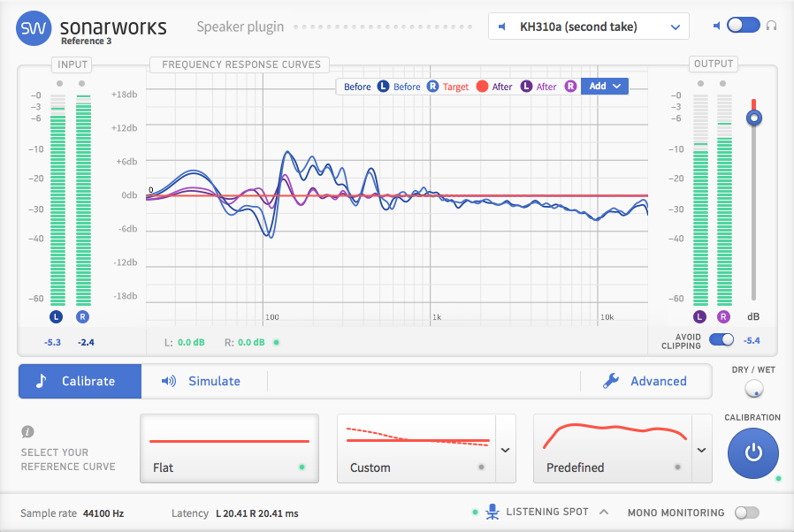The image size is (794, 532).
Task: Click the Simulate speaker icon
Action: point(169,381)
